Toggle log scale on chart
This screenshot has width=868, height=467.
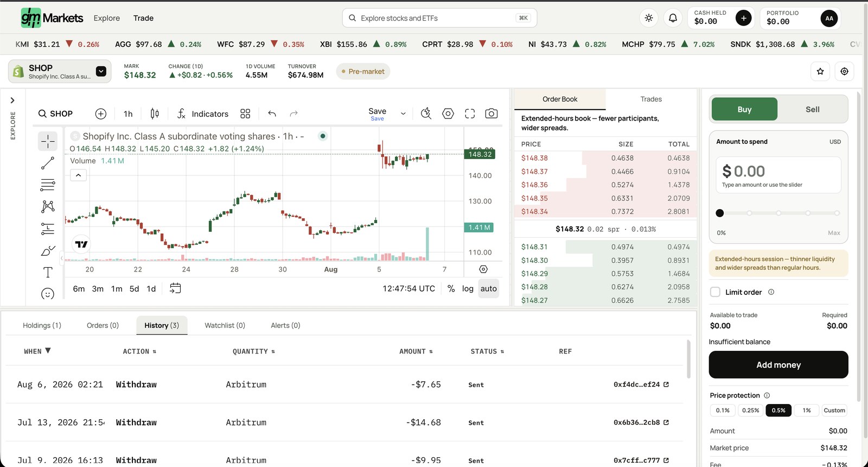click(468, 289)
